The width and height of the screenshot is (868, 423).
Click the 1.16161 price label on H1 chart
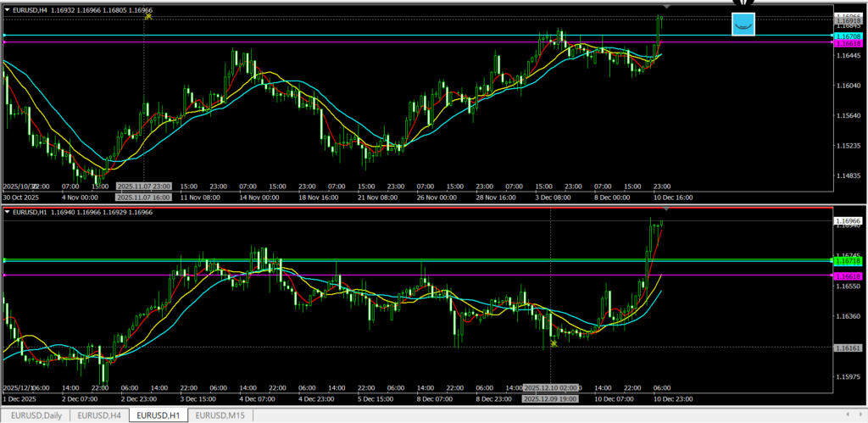coord(848,348)
